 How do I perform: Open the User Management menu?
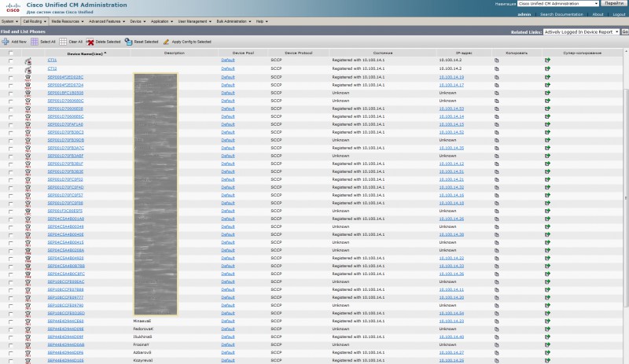pos(194,21)
